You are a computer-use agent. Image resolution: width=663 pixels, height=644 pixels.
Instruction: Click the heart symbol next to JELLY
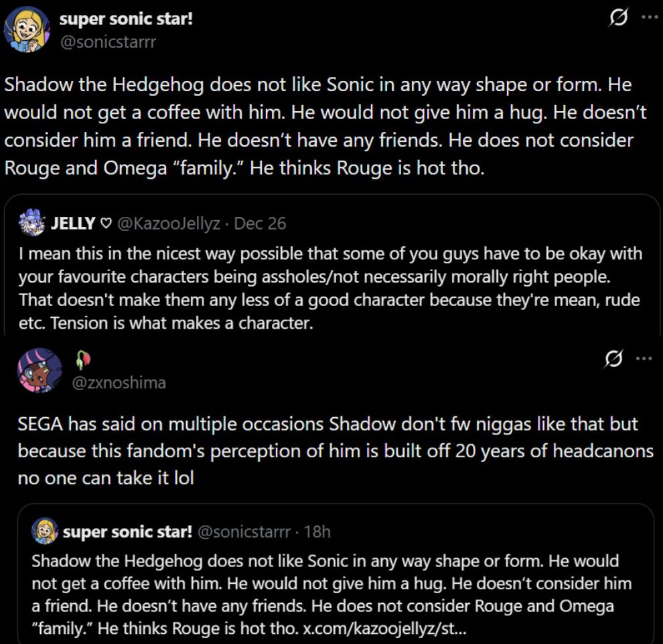(106, 224)
